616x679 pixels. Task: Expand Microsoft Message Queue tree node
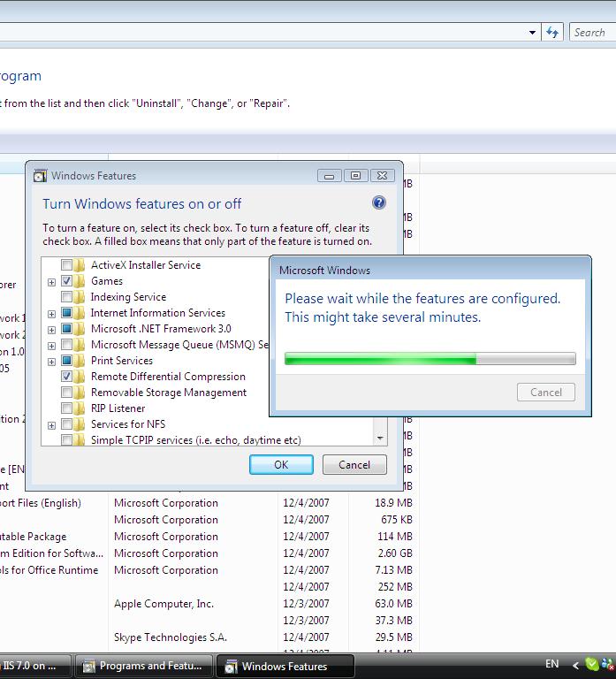[51, 346]
